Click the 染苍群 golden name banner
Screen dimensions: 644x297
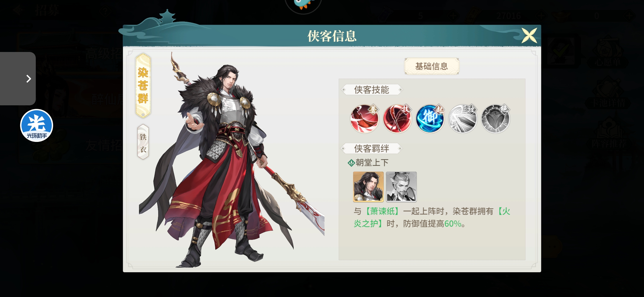(x=143, y=86)
